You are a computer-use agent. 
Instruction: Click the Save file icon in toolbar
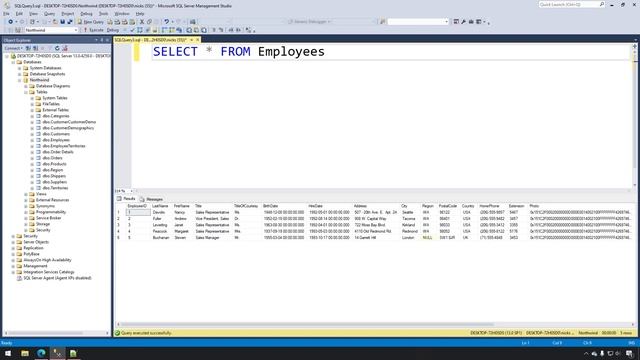[x=62, y=22]
